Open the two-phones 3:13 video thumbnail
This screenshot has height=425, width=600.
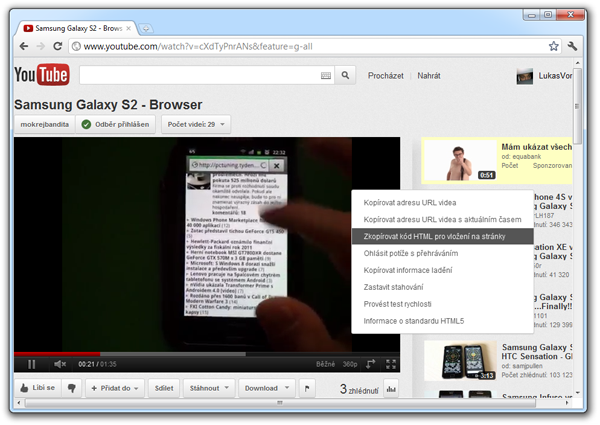click(x=460, y=361)
